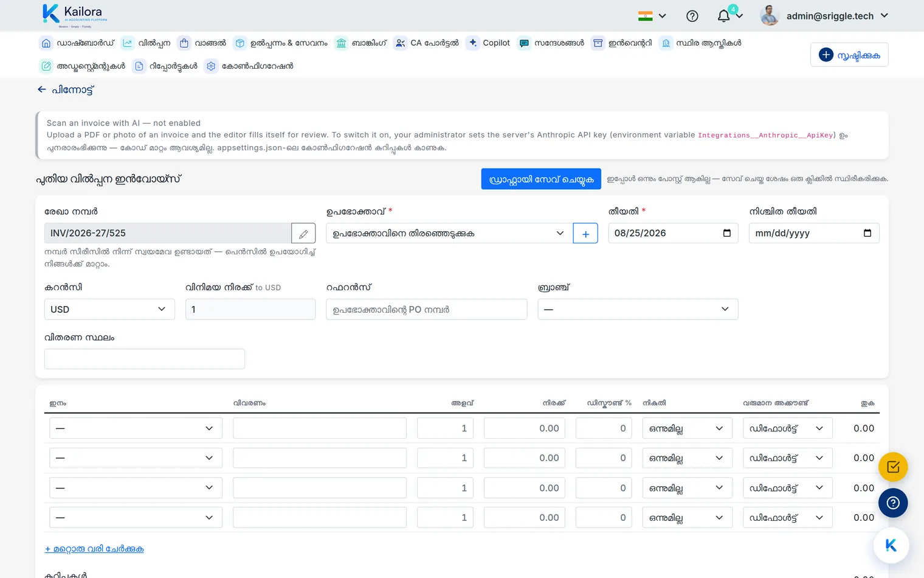Screen dimensions: 924x578
Task: Click the back arrow next to പിന്നോട്ട്
Action: click(42, 89)
